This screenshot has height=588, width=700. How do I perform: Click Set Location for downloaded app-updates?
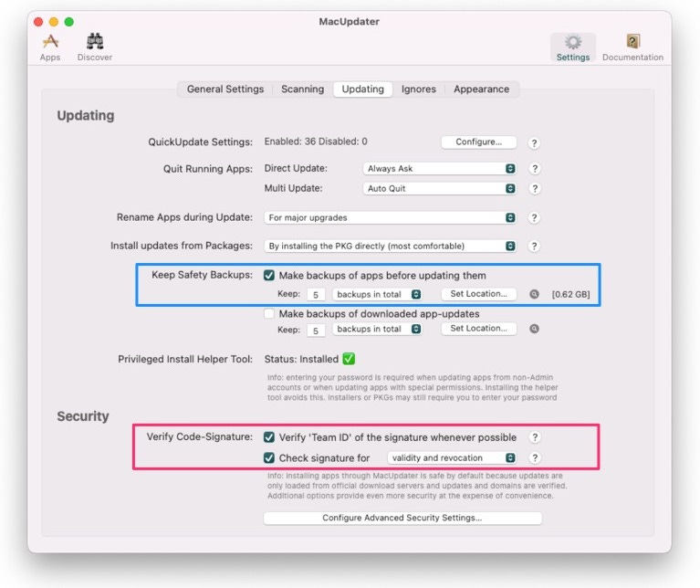point(478,329)
